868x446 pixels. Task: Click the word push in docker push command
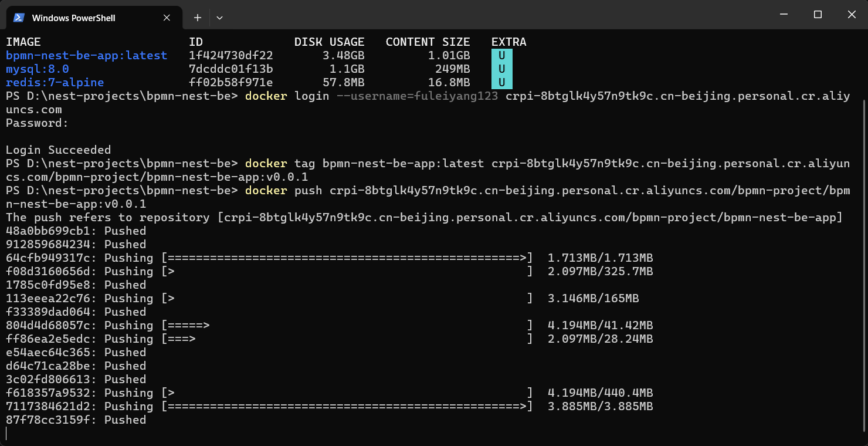(x=308, y=191)
